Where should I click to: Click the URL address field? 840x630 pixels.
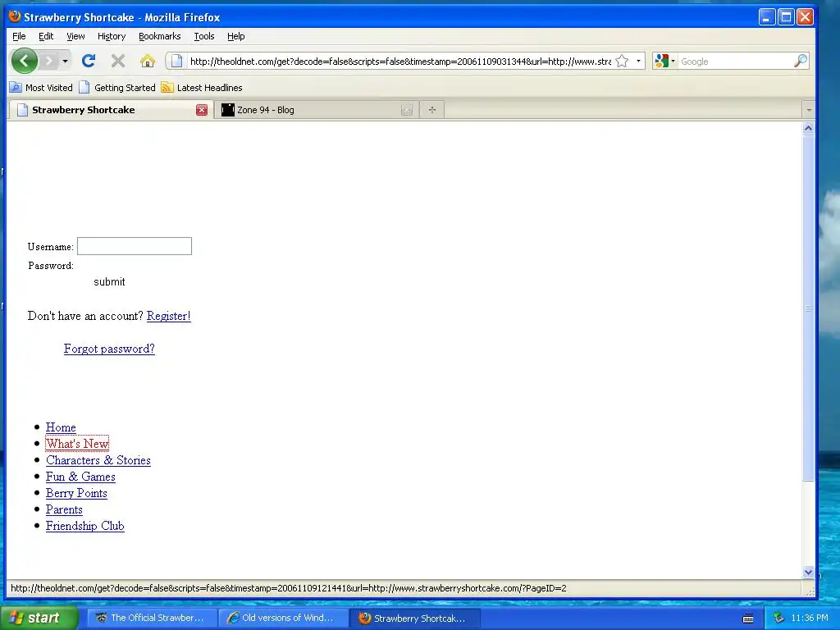coord(400,61)
